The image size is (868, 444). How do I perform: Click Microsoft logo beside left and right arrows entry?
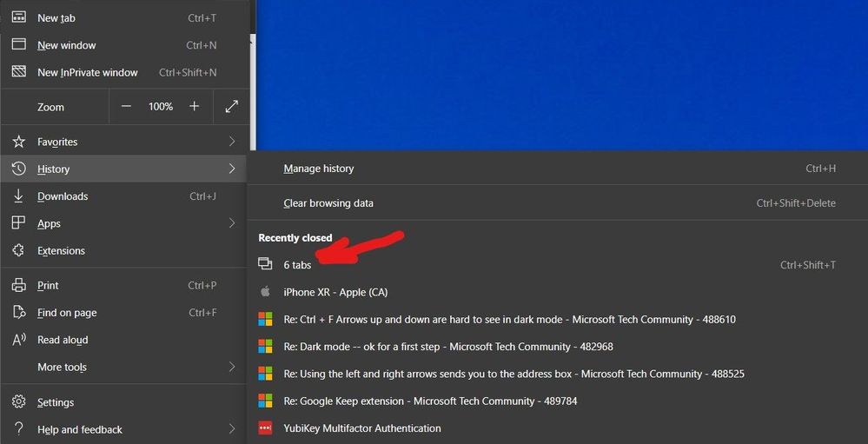point(265,374)
